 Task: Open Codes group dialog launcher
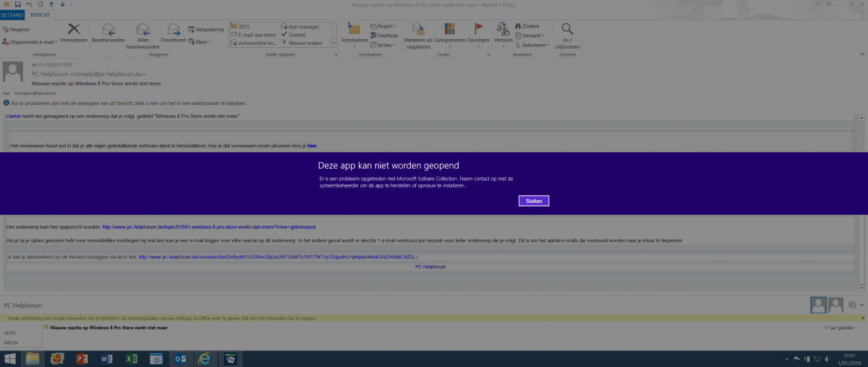[488, 55]
